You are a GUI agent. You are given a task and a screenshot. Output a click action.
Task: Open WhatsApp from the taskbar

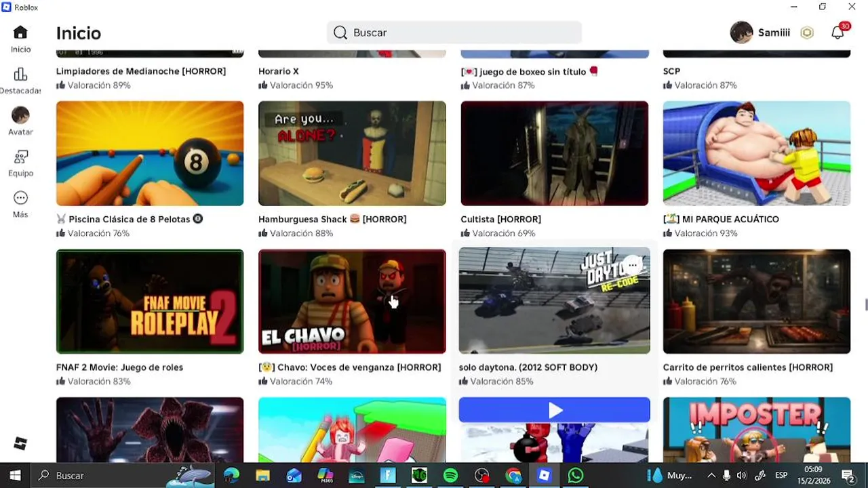point(575,476)
